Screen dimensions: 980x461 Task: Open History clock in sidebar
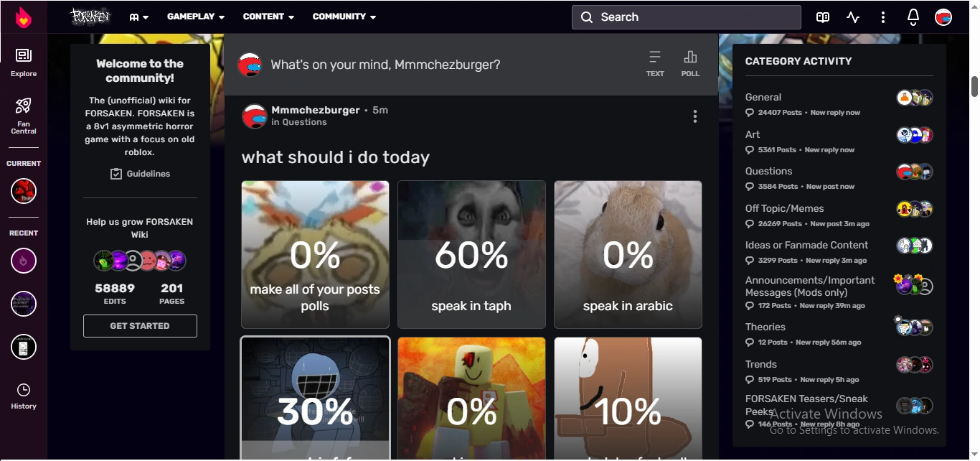coord(24,396)
